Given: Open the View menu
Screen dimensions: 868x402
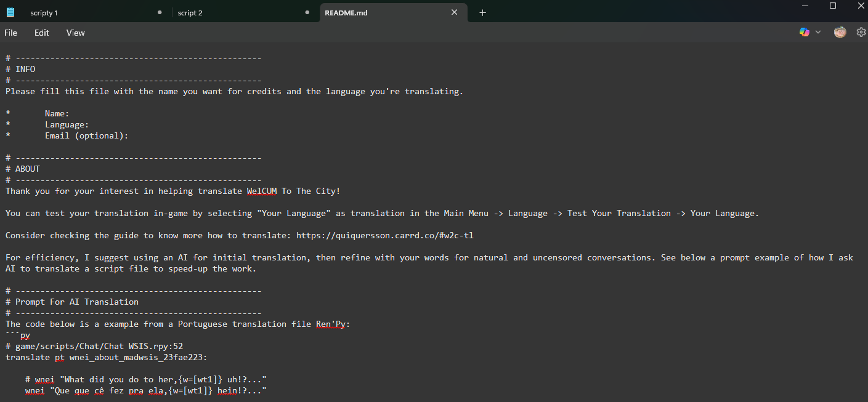Looking at the screenshot, I should pyautogui.click(x=76, y=33).
